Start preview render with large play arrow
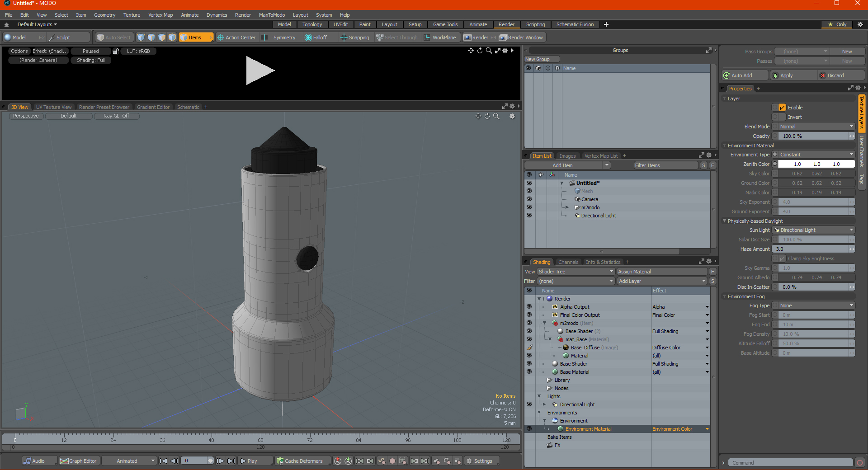Image resolution: width=868 pixels, height=470 pixels. 260,70
